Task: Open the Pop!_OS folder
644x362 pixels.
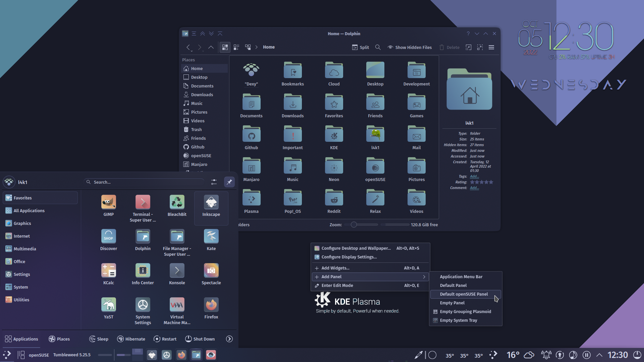Action: 292,198
